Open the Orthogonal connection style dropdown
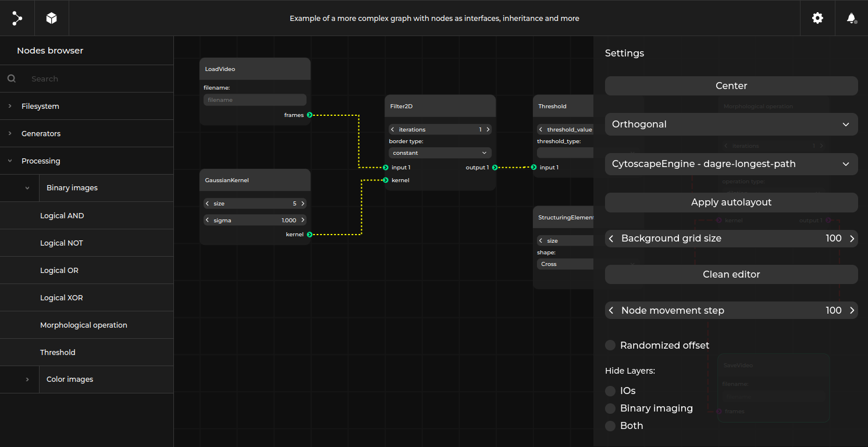The height and width of the screenshot is (447, 868). [x=731, y=125]
